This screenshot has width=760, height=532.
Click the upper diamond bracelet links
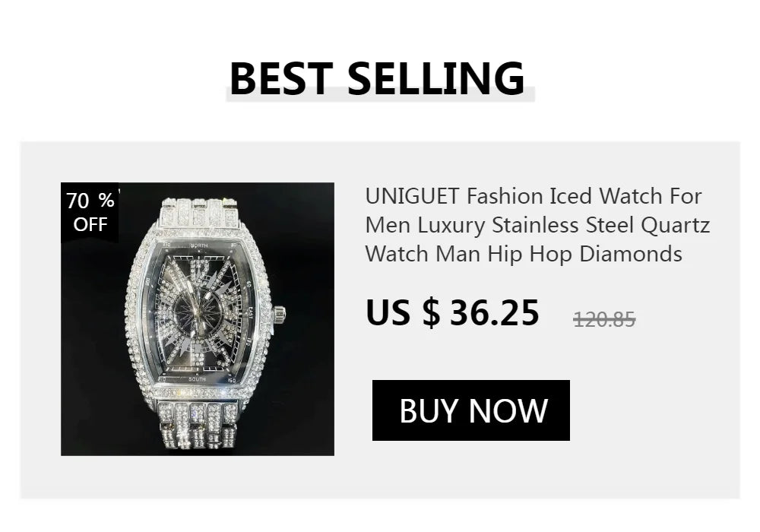click(200, 212)
